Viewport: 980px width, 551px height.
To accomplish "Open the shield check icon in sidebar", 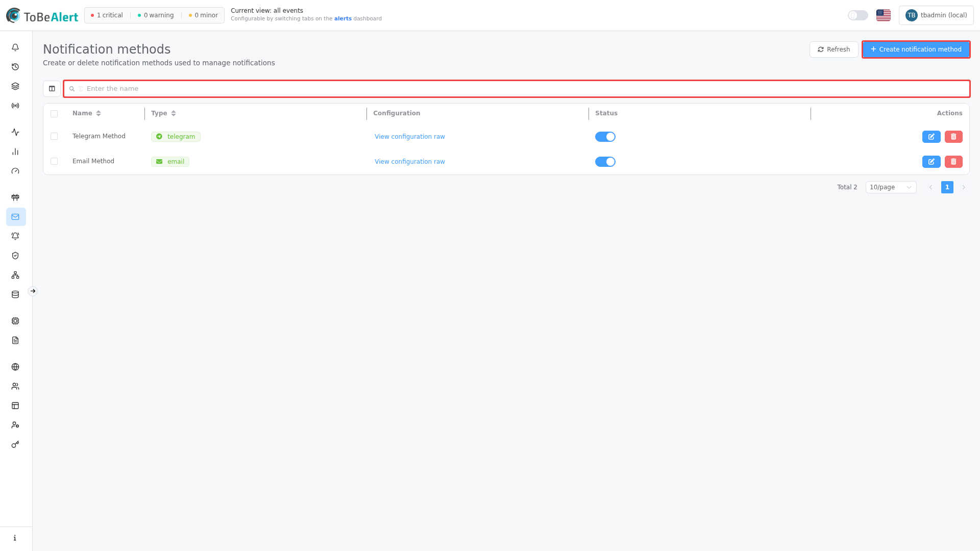I will pyautogui.click(x=15, y=256).
